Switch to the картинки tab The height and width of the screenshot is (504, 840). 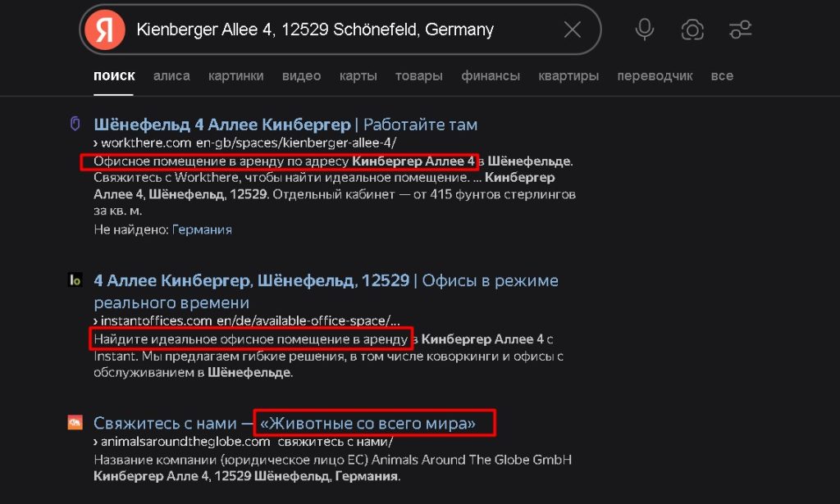(236, 75)
